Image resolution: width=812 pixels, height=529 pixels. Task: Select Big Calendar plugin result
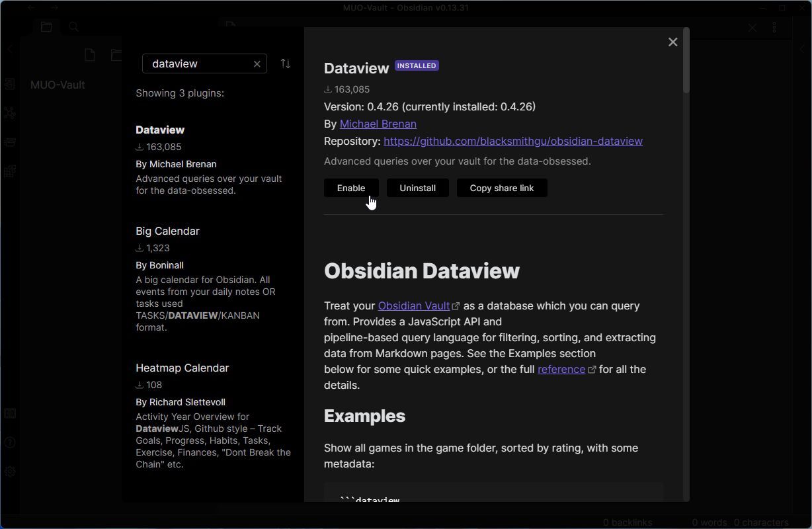pos(212,278)
